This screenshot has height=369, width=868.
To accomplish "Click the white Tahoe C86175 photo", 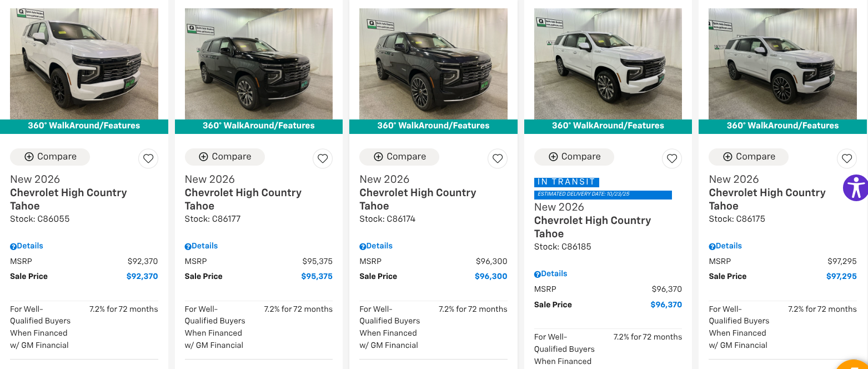I will click(782, 63).
